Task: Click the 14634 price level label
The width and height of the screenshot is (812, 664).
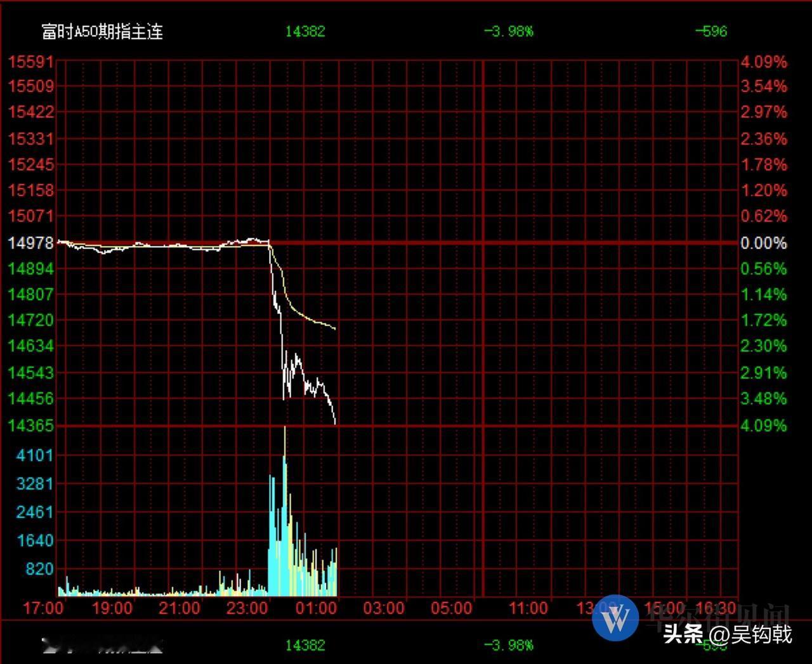Action: tap(31, 346)
